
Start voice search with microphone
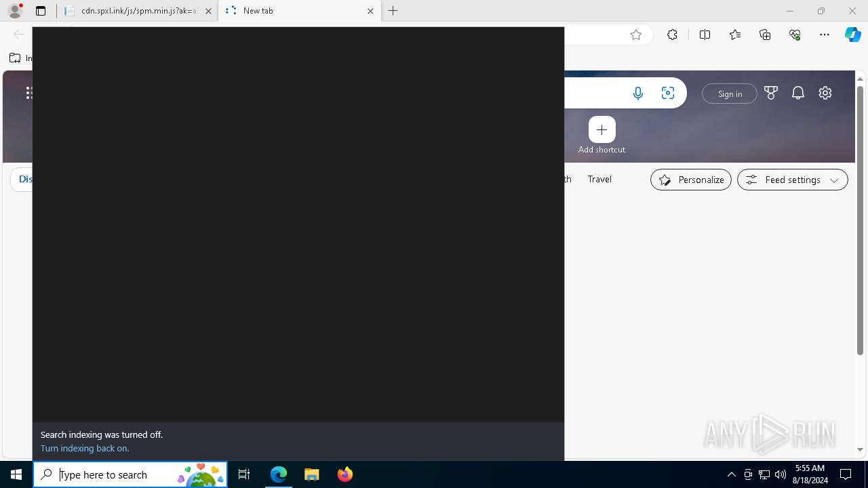click(x=638, y=94)
